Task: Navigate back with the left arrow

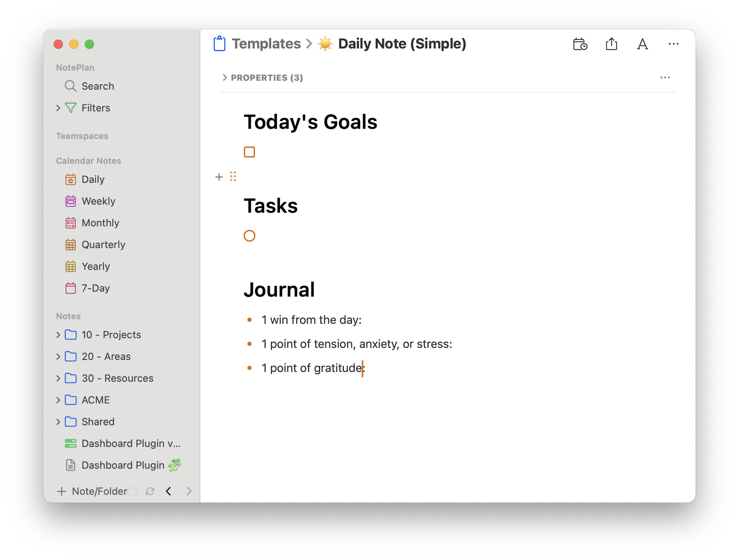Action: [169, 491]
